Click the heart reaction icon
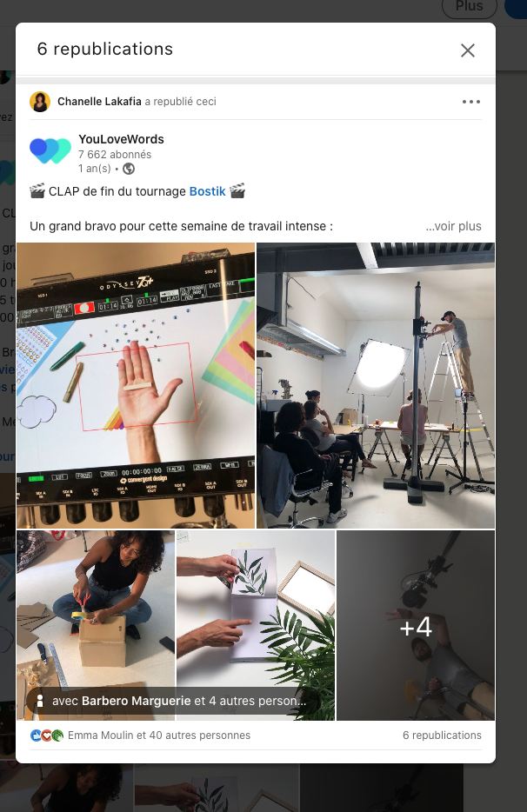The image size is (527, 812). point(47,735)
